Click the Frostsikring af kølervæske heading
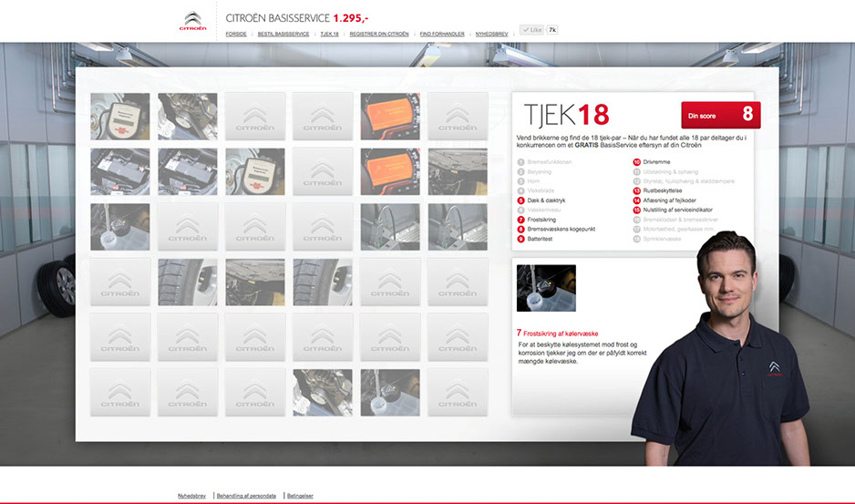The width and height of the screenshot is (855, 504). tap(557, 333)
